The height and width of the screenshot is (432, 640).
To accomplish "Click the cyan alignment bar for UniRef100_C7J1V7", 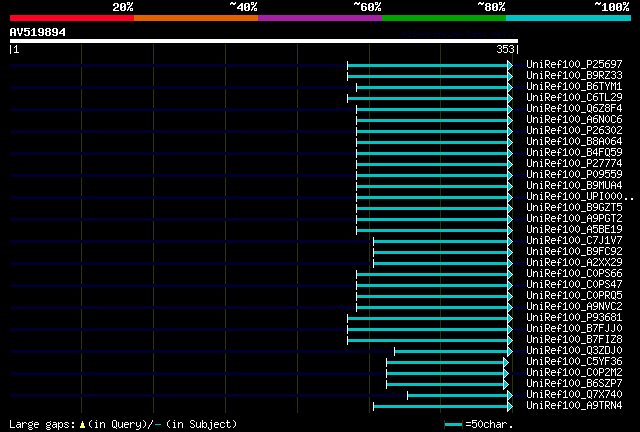I will (443, 242).
